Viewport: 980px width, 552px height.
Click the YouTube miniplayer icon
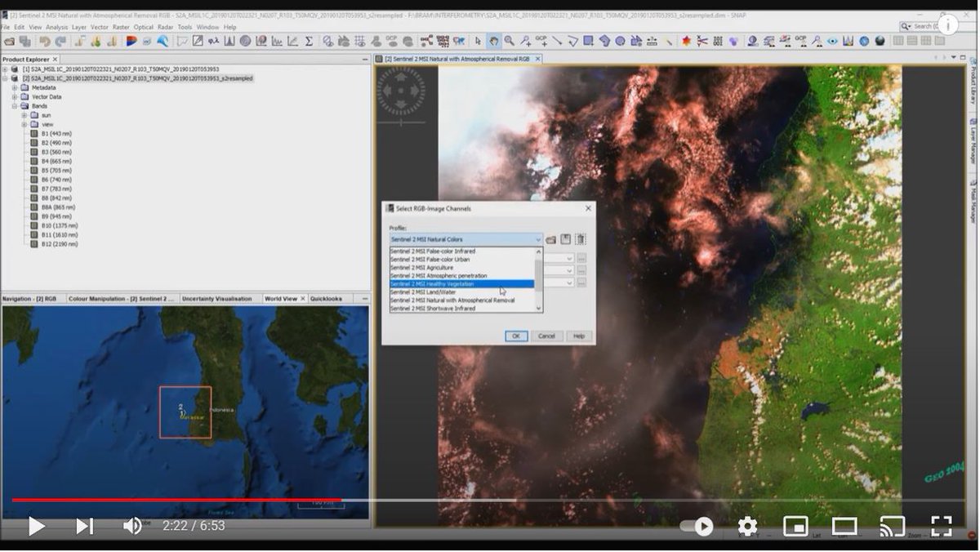795,526
